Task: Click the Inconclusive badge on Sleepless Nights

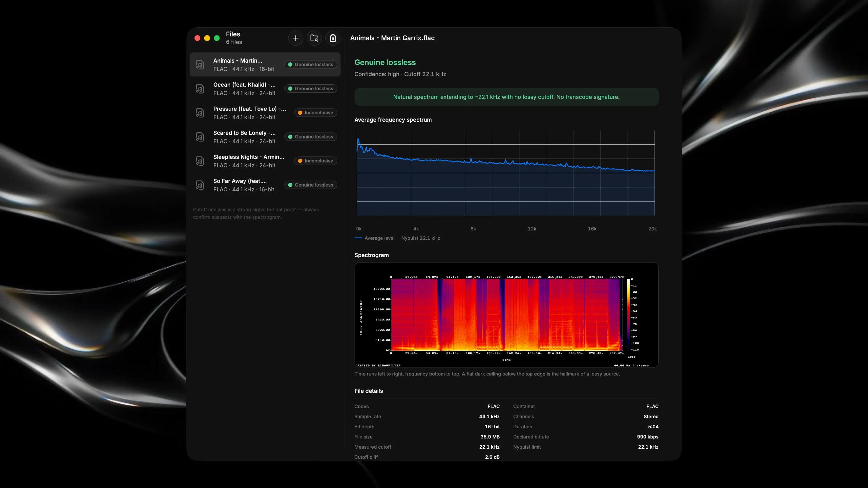Action: (316, 161)
